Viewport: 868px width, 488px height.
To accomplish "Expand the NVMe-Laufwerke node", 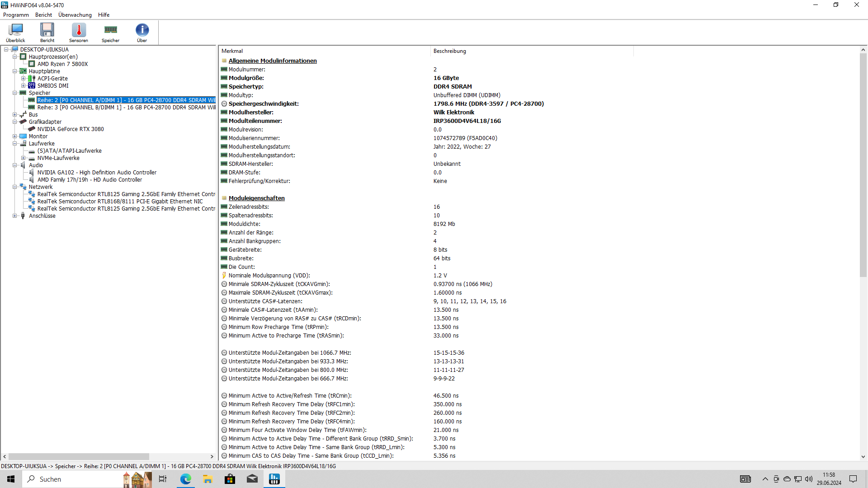I will pos(24,158).
